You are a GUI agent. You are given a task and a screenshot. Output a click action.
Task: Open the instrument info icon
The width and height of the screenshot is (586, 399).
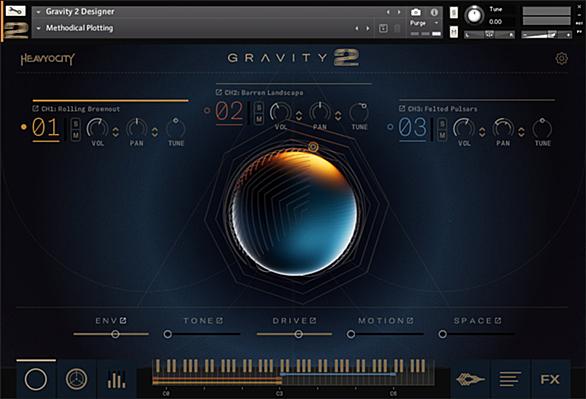[x=434, y=12]
